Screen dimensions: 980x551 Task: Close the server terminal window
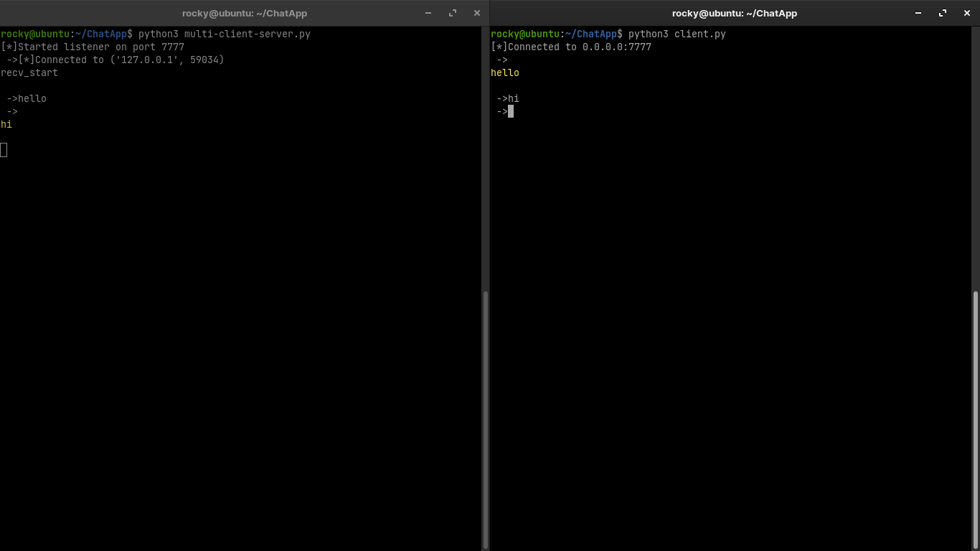point(476,13)
